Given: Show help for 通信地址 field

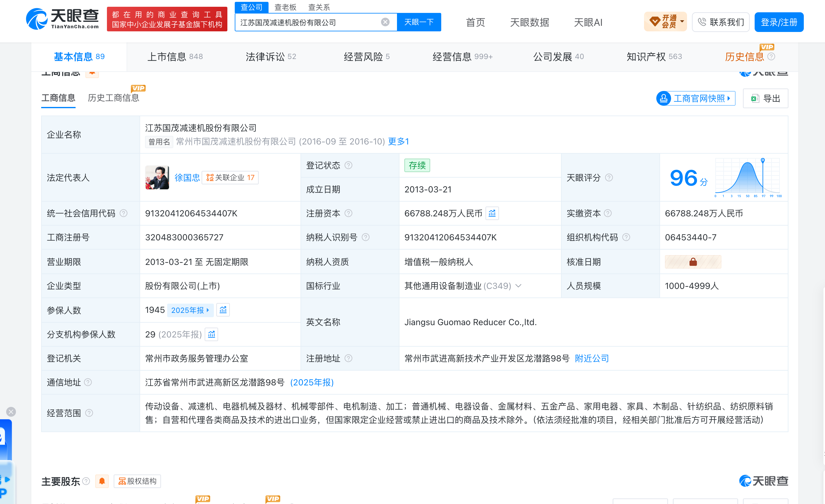Looking at the screenshot, I should [88, 382].
